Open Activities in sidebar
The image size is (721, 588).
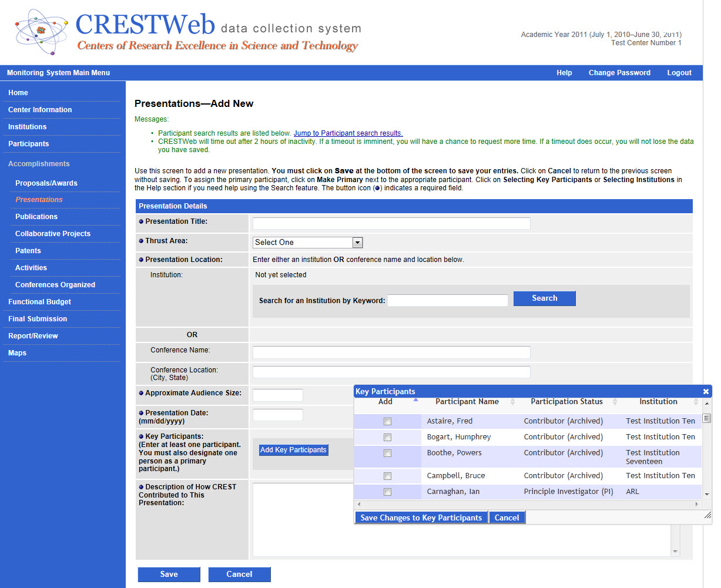click(31, 268)
